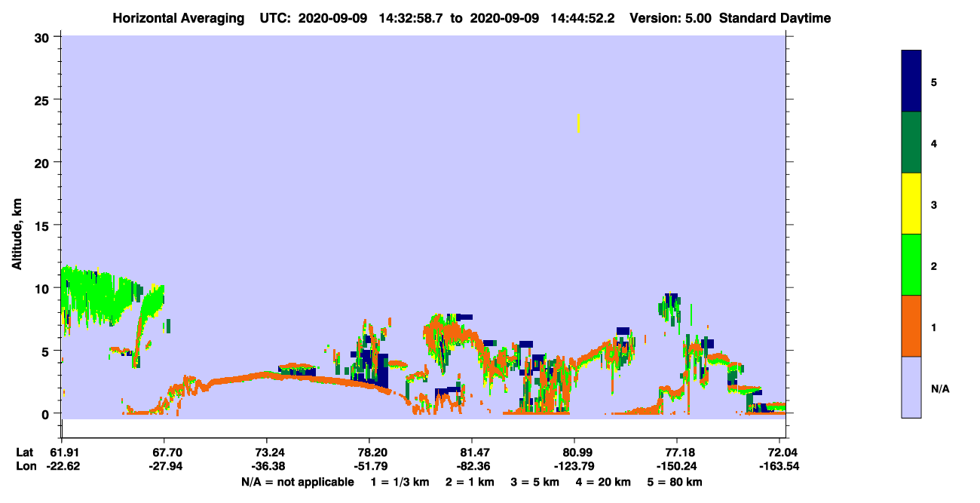Click the 'Lat' row label
This screenshot has width=980, height=503.
[25, 452]
